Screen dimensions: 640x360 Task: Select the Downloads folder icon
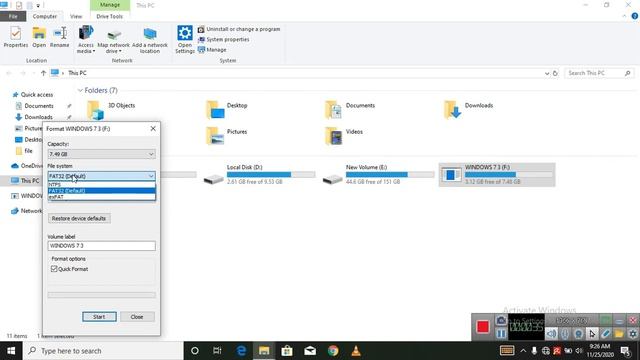452,109
